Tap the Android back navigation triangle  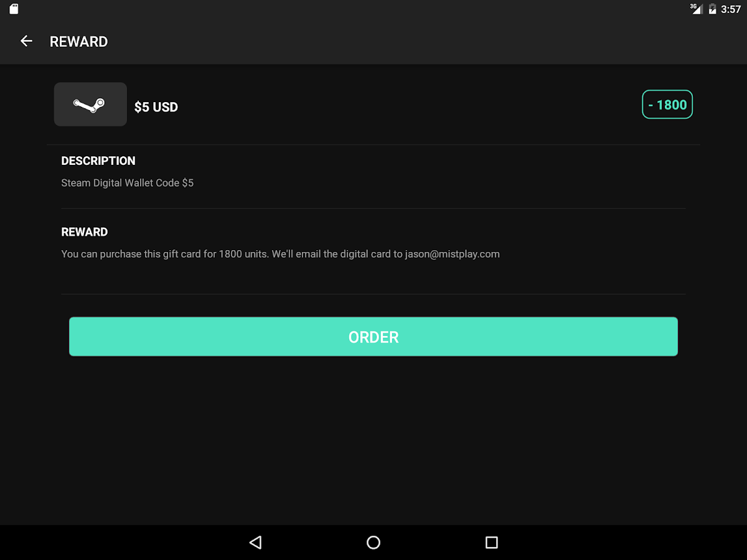(x=255, y=543)
